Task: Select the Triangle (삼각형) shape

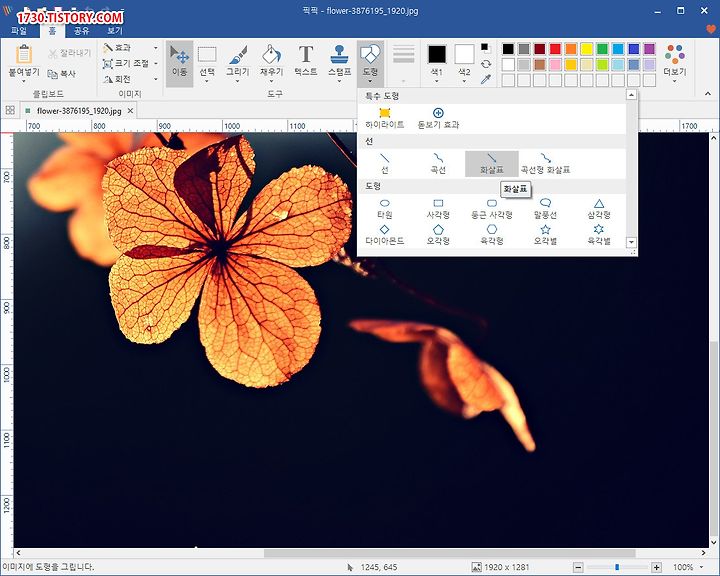Action: [x=599, y=209]
